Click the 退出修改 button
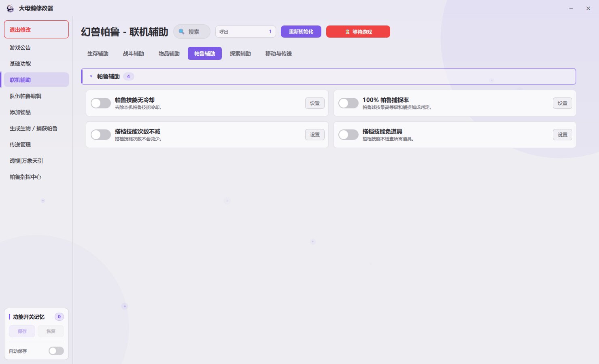This screenshot has height=364, width=599. tap(36, 30)
